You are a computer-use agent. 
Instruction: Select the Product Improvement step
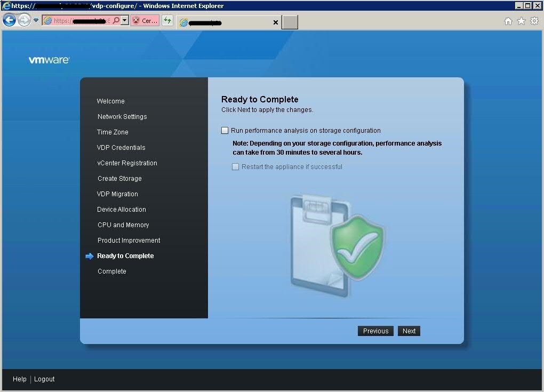pyautogui.click(x=129, y=241)
